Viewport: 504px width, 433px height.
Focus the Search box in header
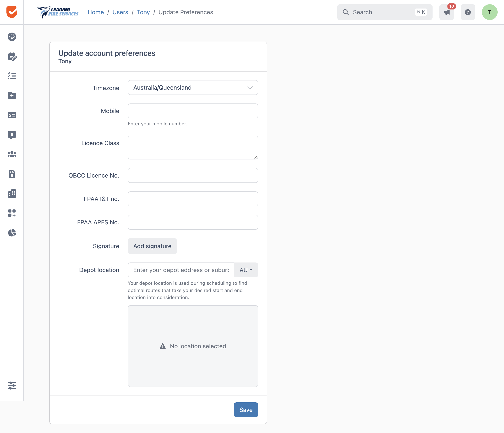(x=384, y=12)
